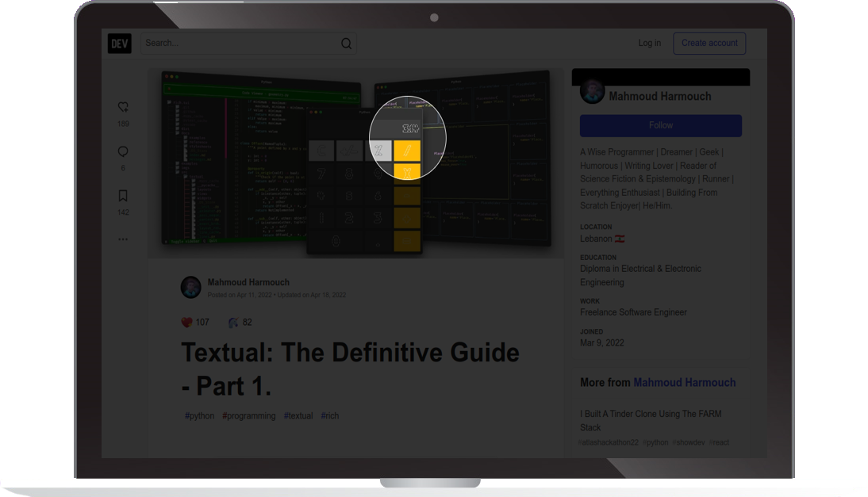Open the #react tag

click(719, 442)
